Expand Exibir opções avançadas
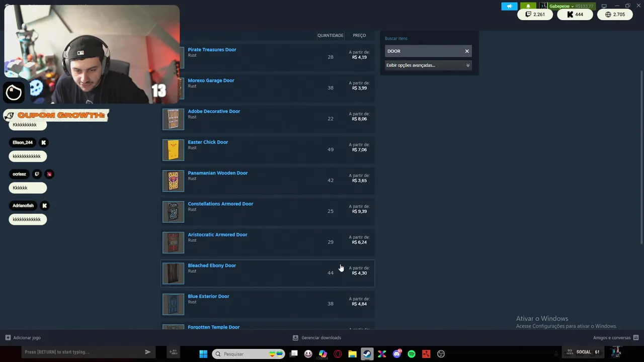644x362 pixels. click(x=428, y=65)
